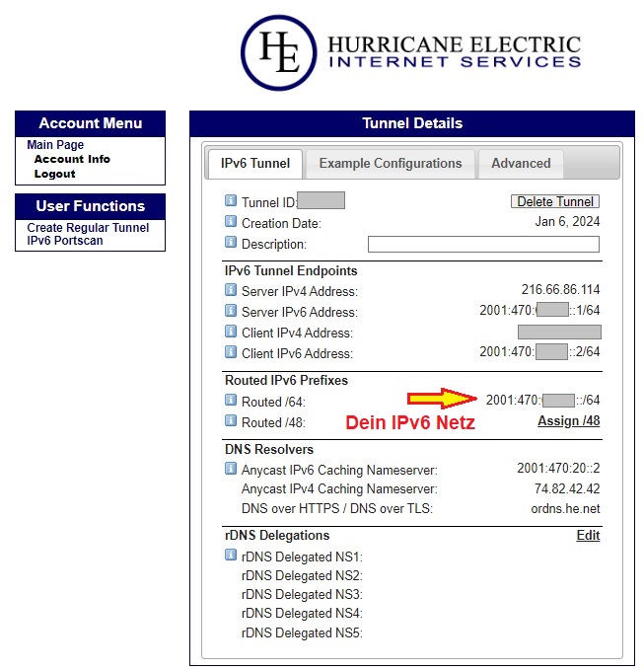
Task: Click the Assign /48 link
Action: [x=568, y=421]
